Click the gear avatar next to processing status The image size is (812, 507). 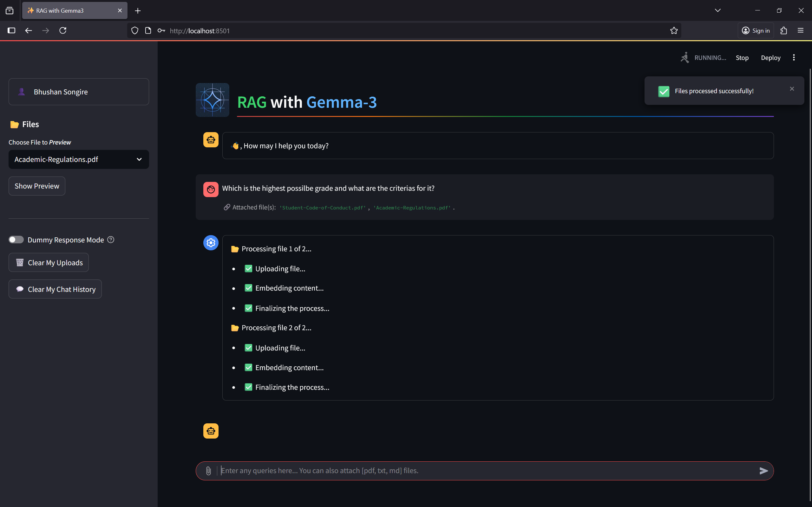pos(211,242)
